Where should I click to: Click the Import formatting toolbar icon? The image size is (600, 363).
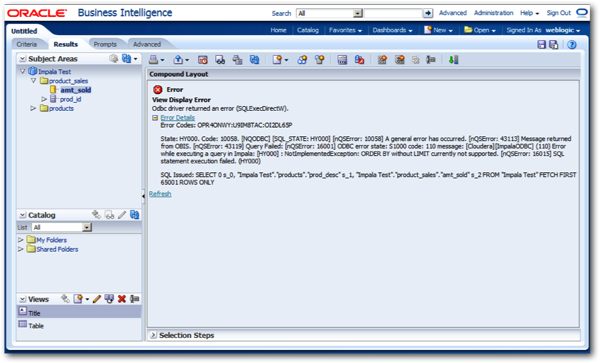[x=359, y=60]
